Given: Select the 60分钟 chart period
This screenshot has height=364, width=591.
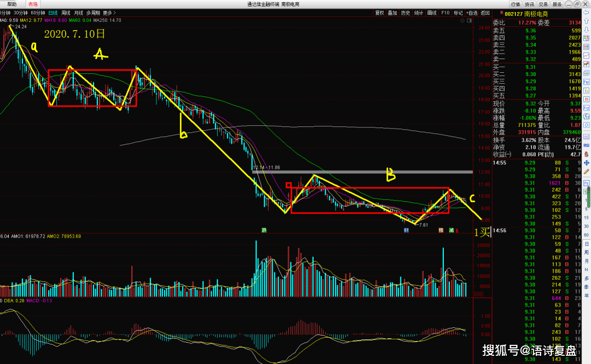Looking at the screenshot, I should pos(38,13).
